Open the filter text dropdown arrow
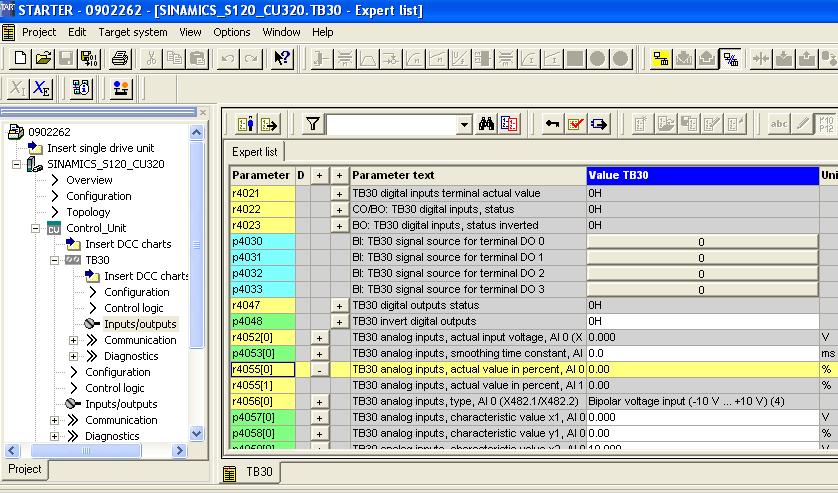The height and width of the screenshot is (493, 838). (464, 125)
